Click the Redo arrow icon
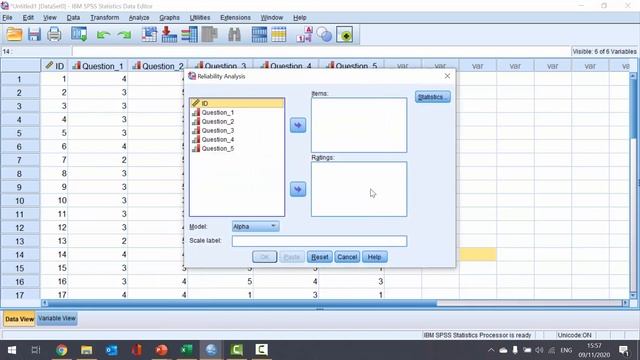Image resolution: width=640 pixels, height=360 pixels. pyautogui.click(x=124, y=35)
